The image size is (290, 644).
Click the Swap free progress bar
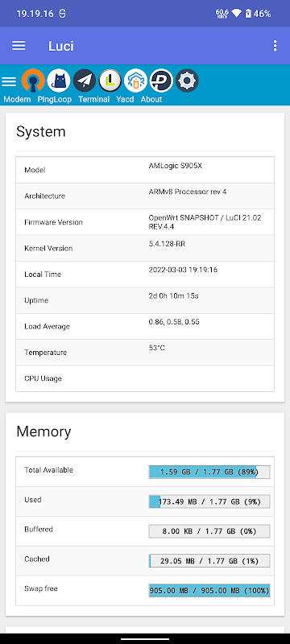coord(209,591)
